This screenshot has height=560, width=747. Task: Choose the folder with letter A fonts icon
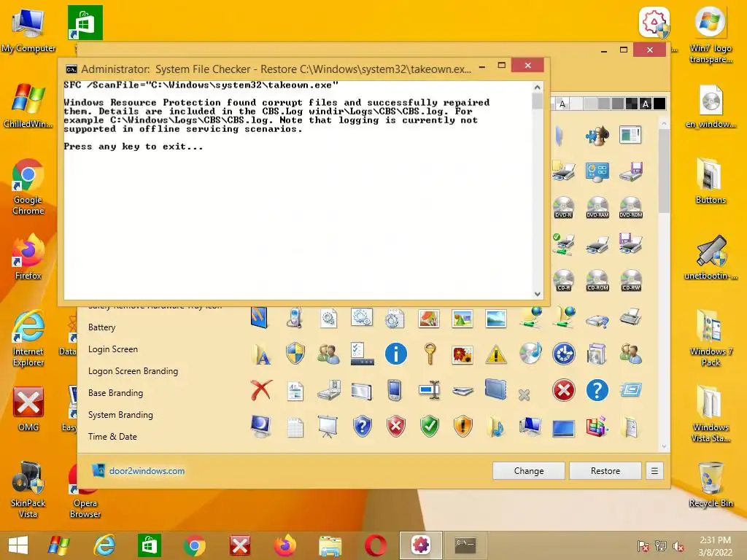coord(262,354)
